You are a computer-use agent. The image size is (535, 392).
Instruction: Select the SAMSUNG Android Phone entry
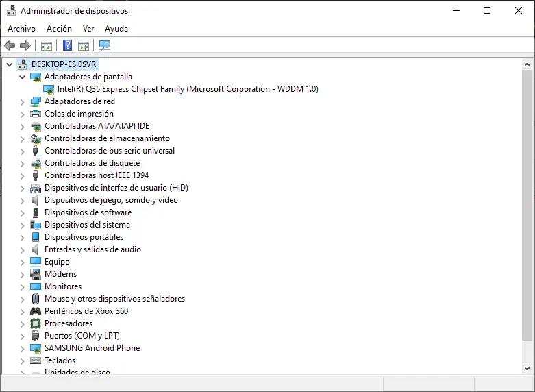pos(92,348)
